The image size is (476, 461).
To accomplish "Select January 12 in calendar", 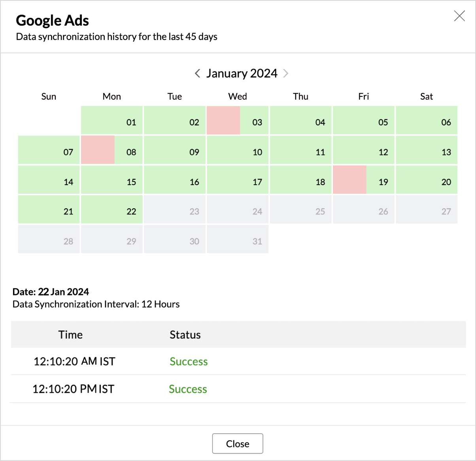I will [364, 150].
